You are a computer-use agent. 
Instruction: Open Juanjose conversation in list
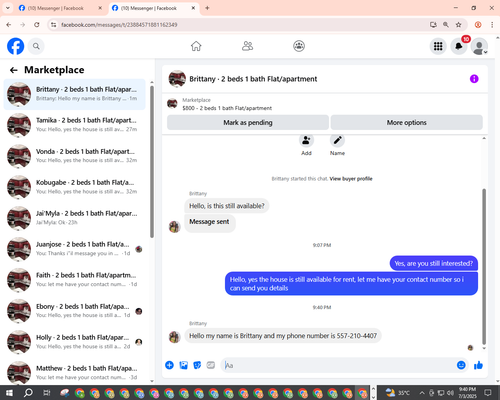tap(74, 249)
